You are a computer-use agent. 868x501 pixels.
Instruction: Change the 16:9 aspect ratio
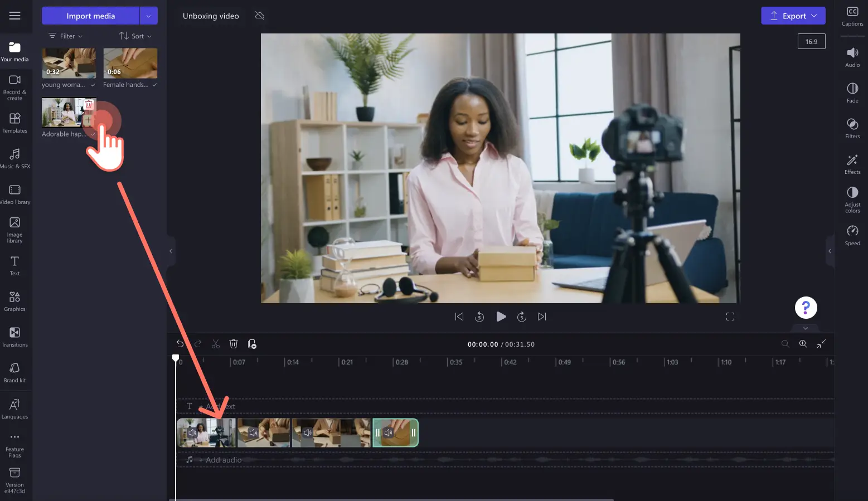point(811,41)
